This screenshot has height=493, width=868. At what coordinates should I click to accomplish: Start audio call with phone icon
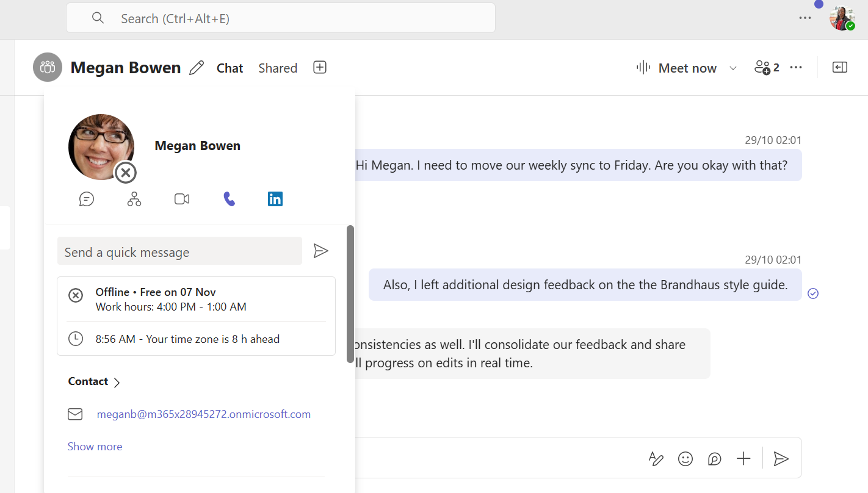229,199
